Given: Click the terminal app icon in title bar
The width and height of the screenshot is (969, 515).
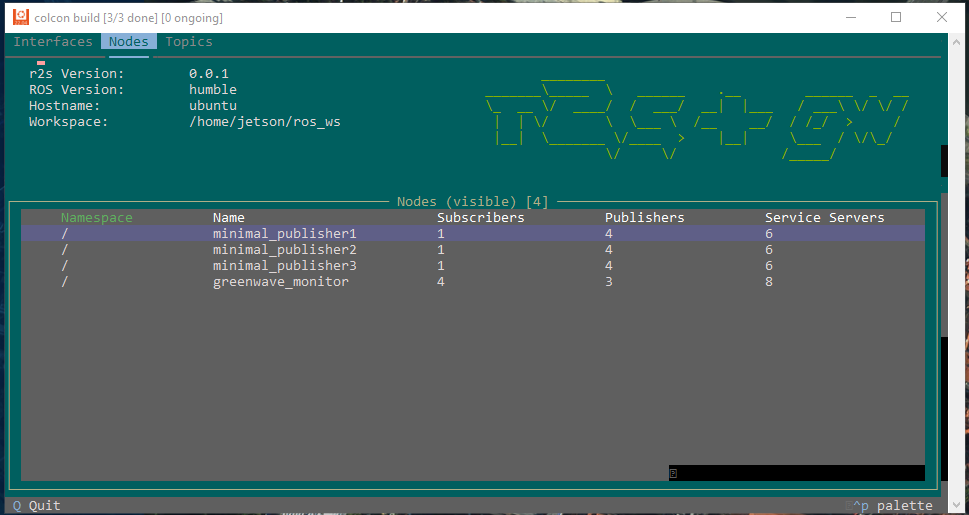Looking at the screenshot, I should [x=20, y=17].
